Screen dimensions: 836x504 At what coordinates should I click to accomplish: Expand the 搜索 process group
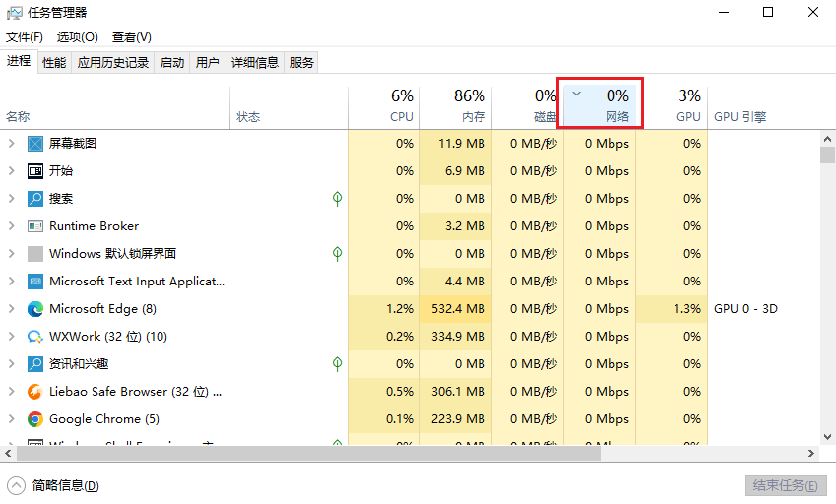(11, 199)
